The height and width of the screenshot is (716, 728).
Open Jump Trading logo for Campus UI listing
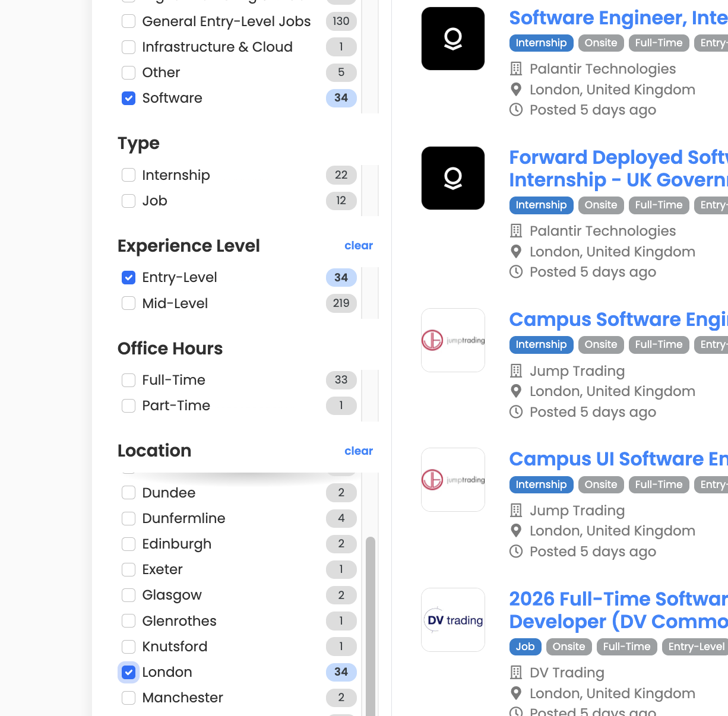tap(453, 480)
